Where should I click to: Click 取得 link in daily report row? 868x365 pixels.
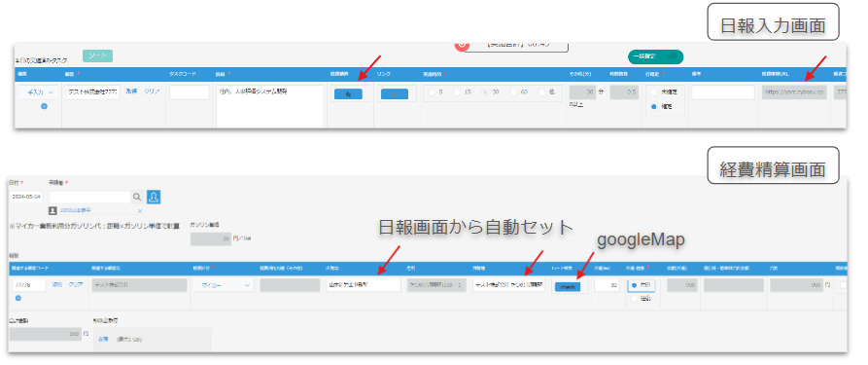pos(131,91)
